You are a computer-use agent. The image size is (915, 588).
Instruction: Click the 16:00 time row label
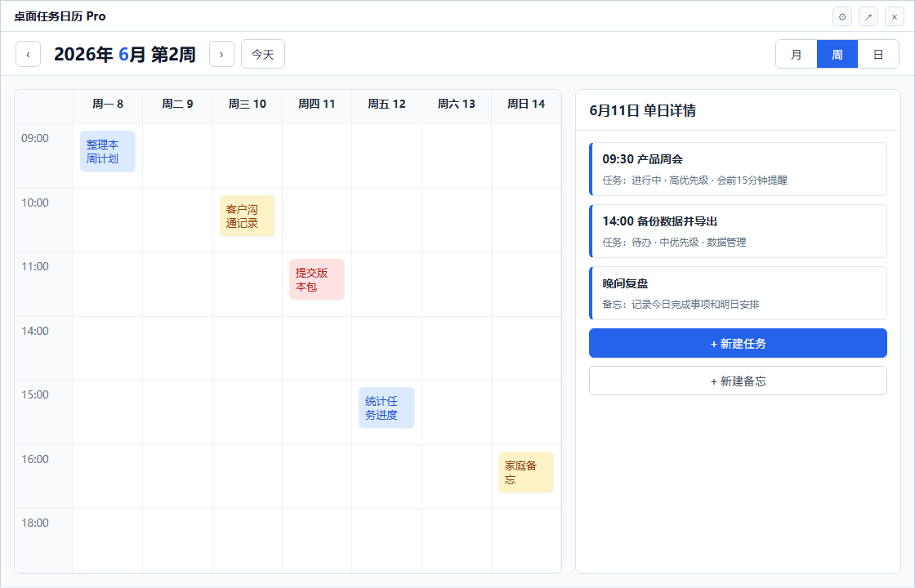point(35,460)
